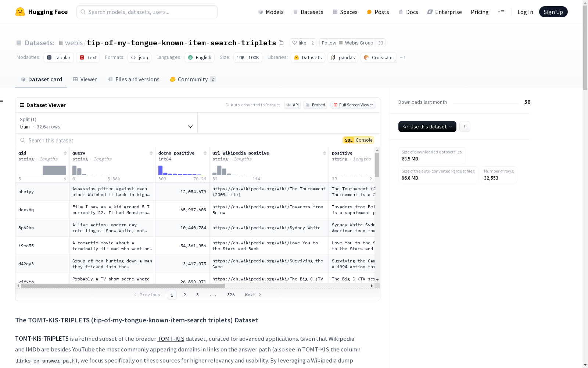Open Enterprise in the navigation
The width and height of the screenshot is (588, 368).
[444, 12]
